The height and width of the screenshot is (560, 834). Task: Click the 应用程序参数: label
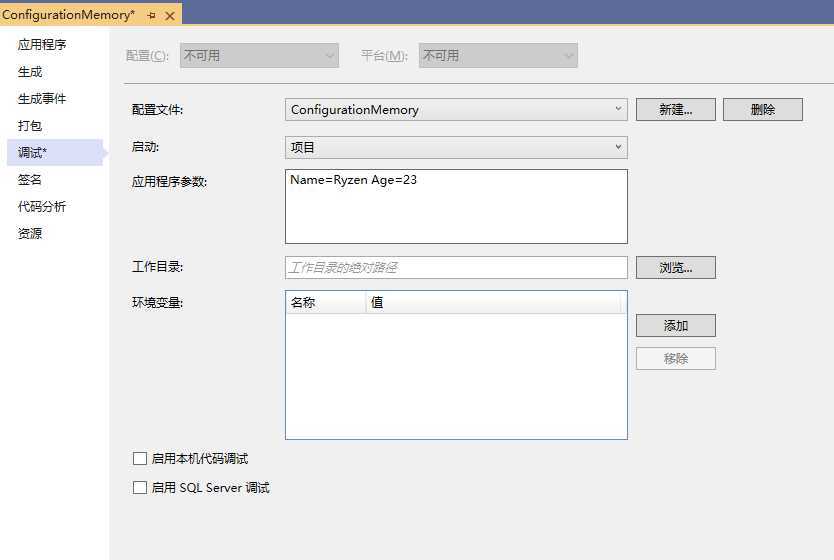[170, 182]
